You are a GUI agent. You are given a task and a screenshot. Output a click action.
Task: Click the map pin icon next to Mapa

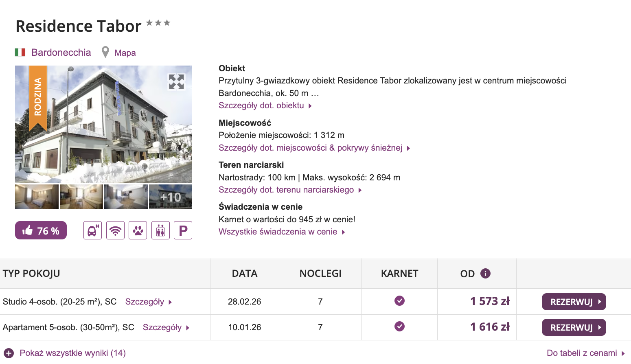point(105,52)
